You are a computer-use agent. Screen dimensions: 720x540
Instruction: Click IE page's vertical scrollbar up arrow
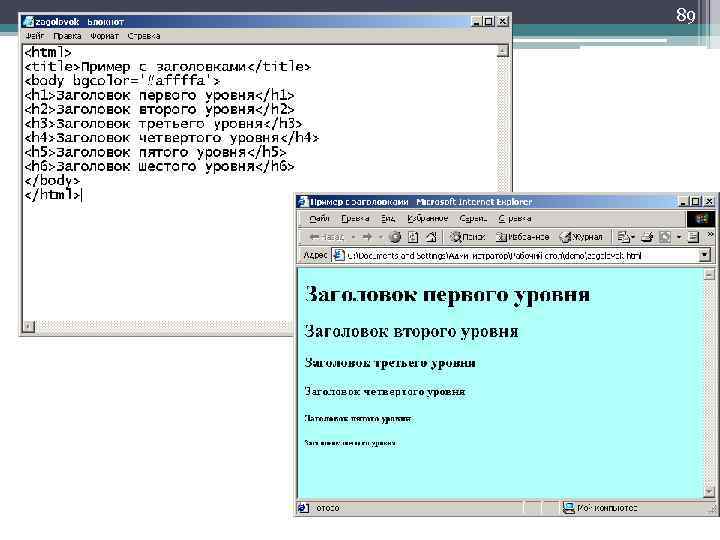pos(709,275)
